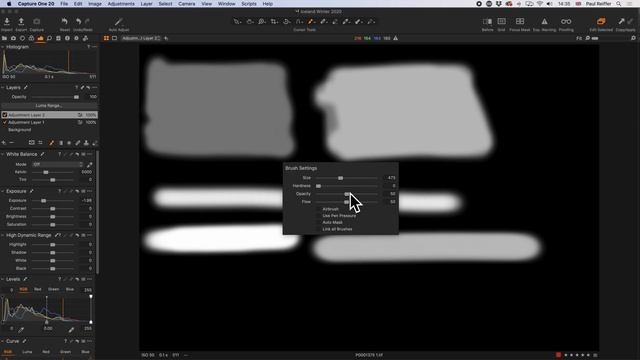Screen dimensions: 640x360
Task: Click the red color tag in status bar
Action: [558, 355]
